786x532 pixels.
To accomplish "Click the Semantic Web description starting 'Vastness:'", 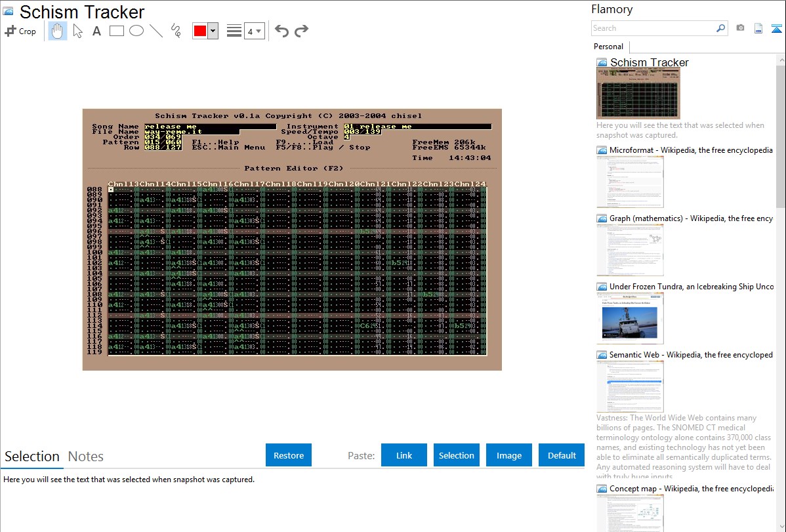I will (x=684, y=447).
